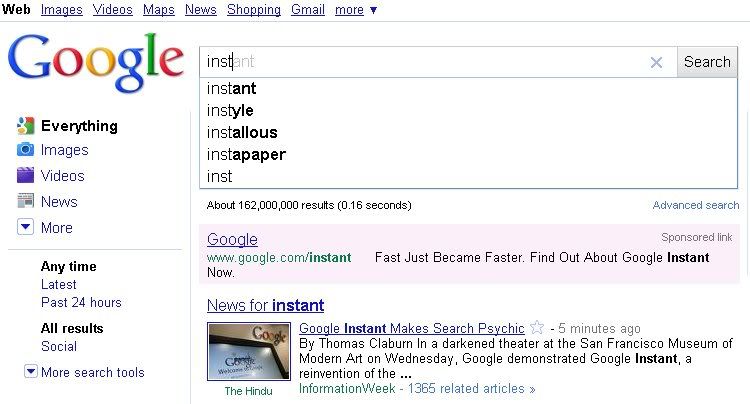Click the News newspaper icon
This screenshot has width=750, height=404.
tap(25, 202)
